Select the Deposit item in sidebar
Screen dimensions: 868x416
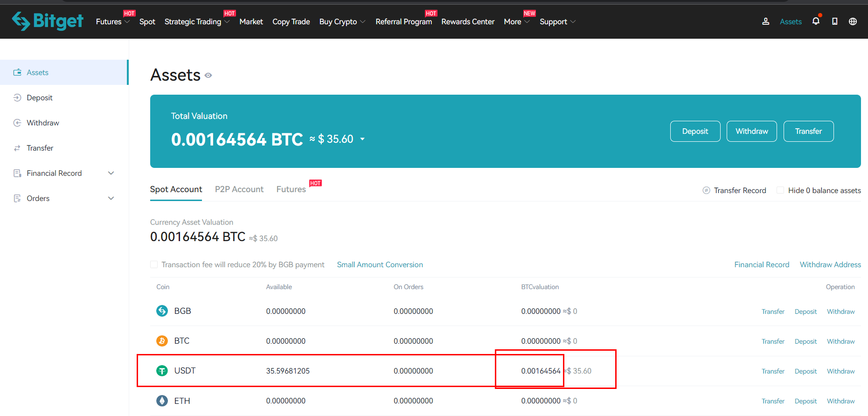coord(64,97)
